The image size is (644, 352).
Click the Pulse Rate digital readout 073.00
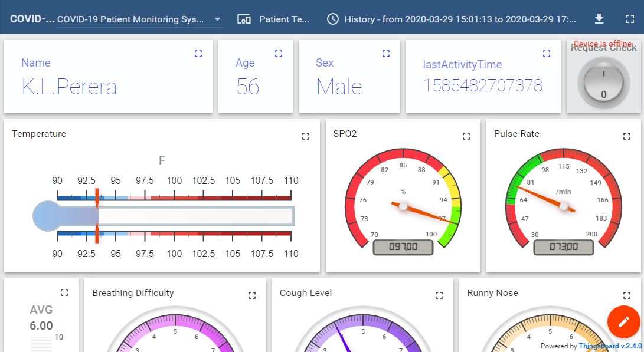tap(564, 247)
